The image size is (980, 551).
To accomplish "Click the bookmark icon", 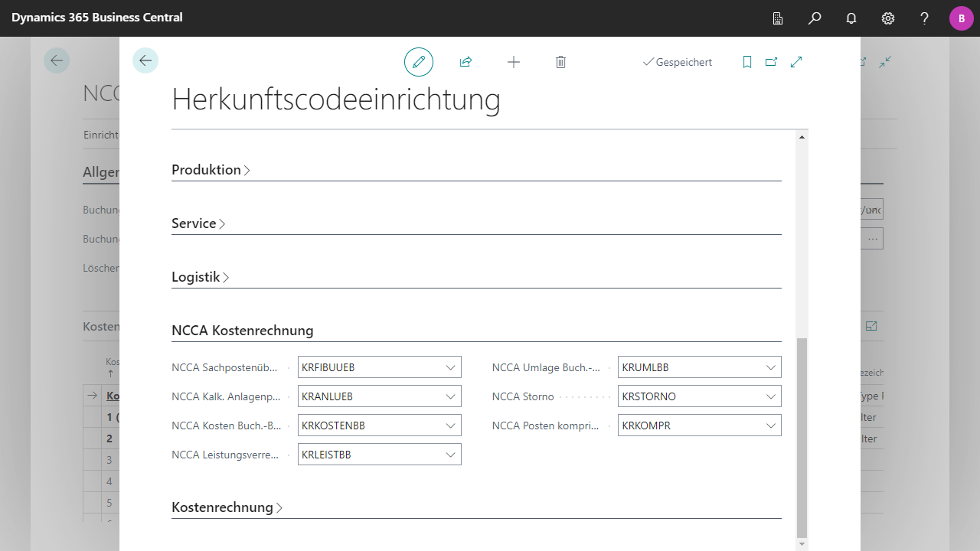I will pos(747,62).
